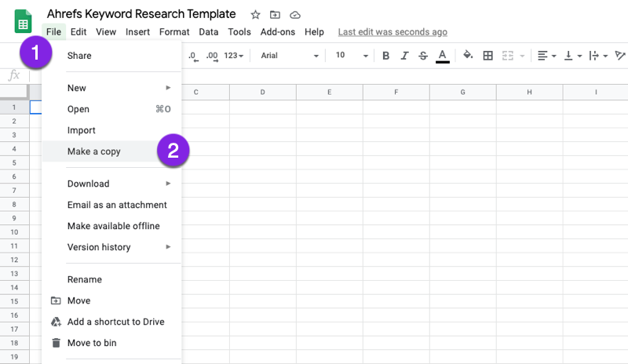The image size is (628, 364).
Task: Expand the vertical align dropdown arrow
Action: (x=579, y=56)
